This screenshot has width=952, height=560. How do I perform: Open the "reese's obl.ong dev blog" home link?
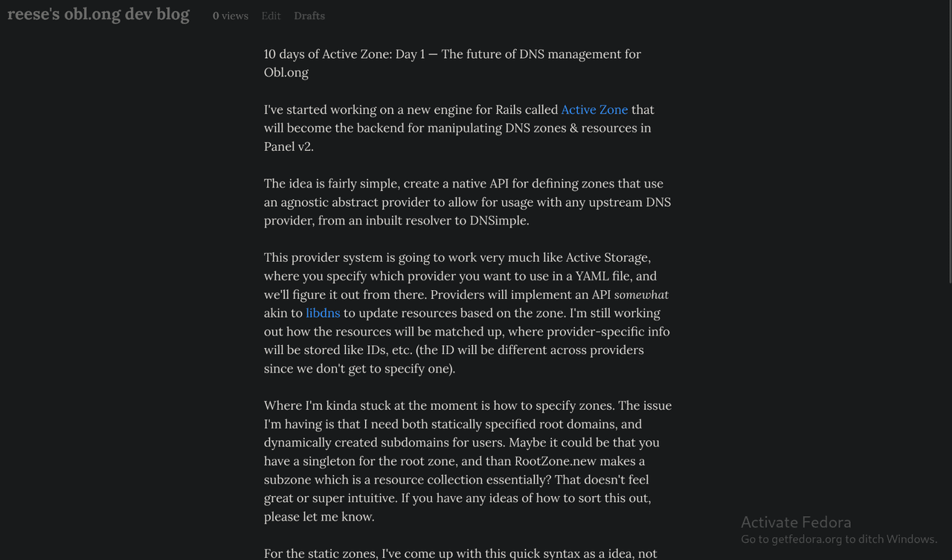click(98, 15)
